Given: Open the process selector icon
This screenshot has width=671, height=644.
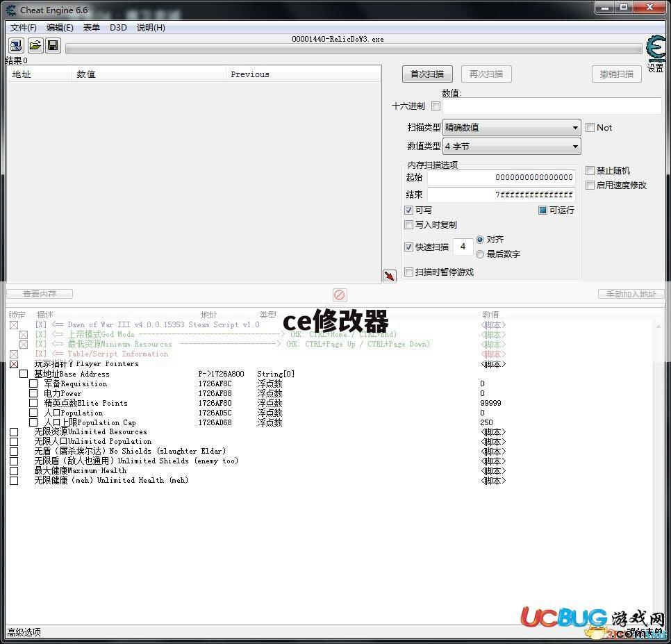Looking at the screenshot, I should pos(16,45).
